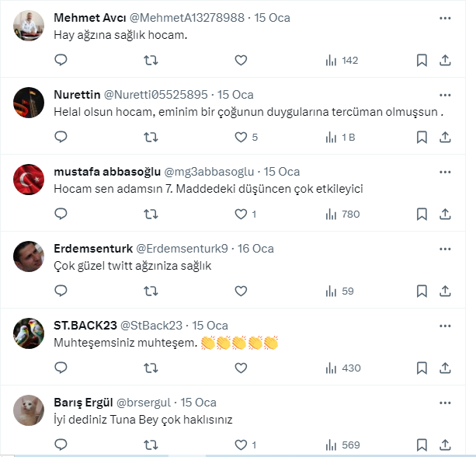The width and height of the screenshot is (476, 457).
Task: Bookmark Mehmet Avcı's tweet
Action: [422, 60]
